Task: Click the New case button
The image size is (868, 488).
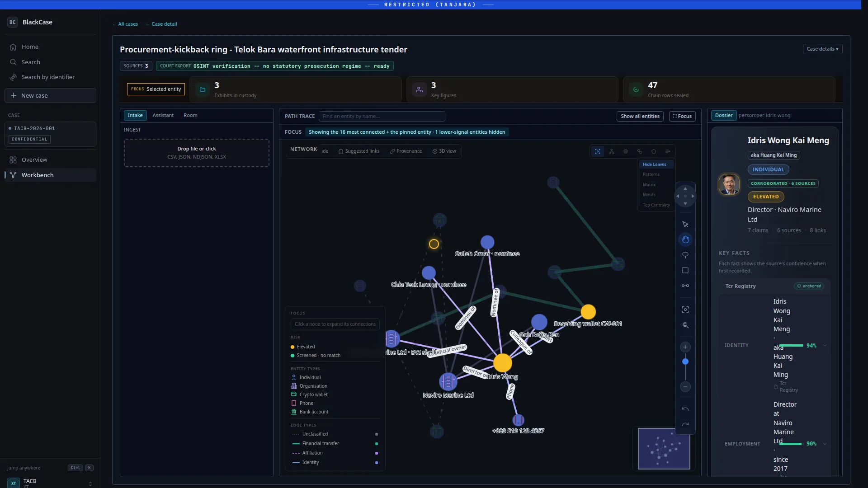Action: (x=50, y=96)
